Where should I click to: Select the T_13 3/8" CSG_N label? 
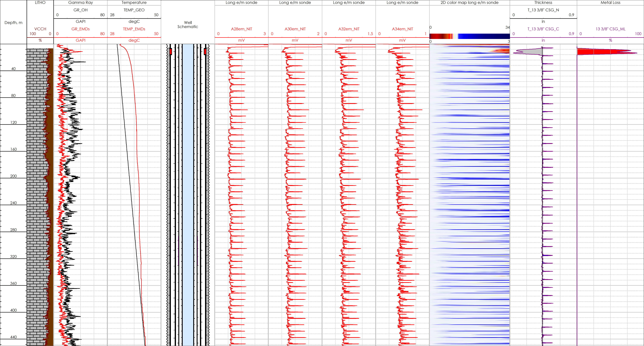(543, 10)
